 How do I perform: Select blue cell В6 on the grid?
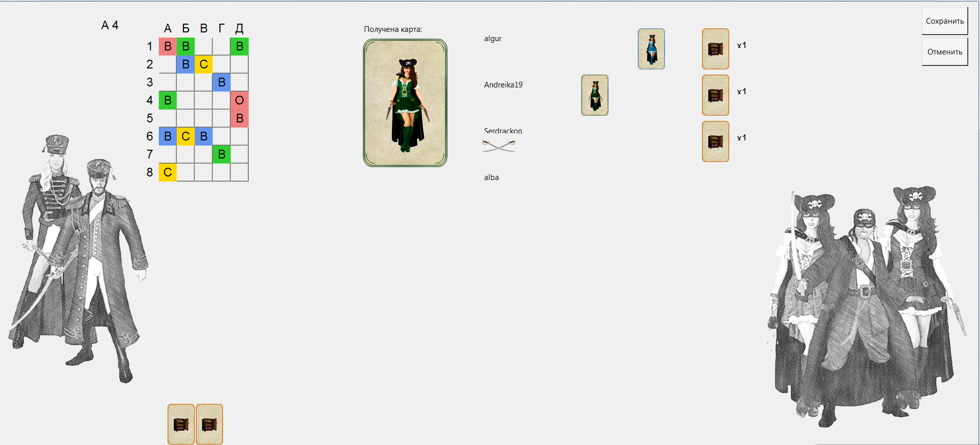pos(204,136)
